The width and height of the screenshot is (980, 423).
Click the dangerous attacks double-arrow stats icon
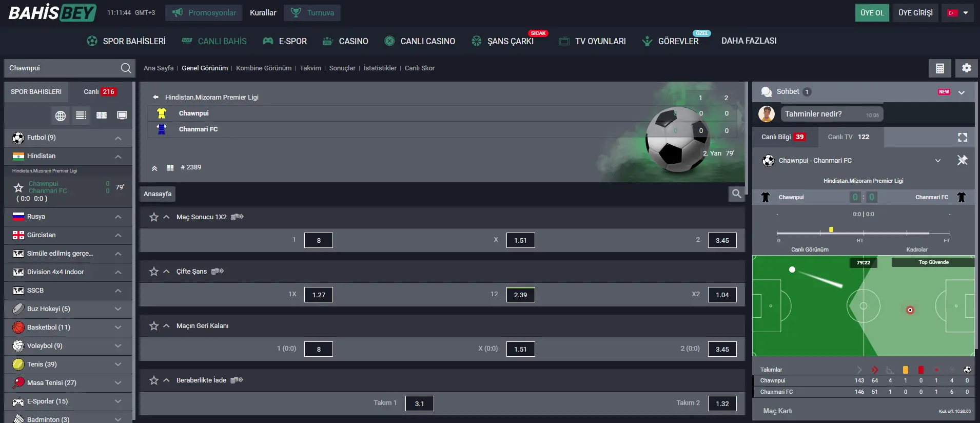[x=875, y=370]
